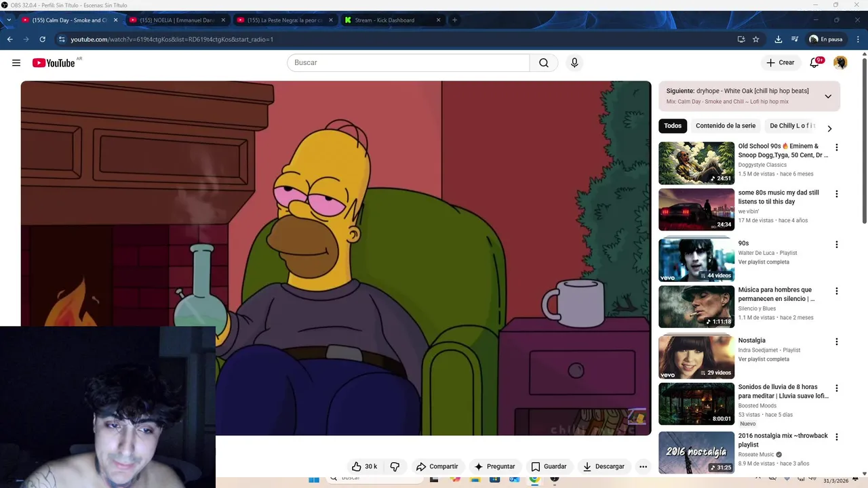Open the account avatar menu
The height and width of the screenshot is (488, 868).
(840, 63)
